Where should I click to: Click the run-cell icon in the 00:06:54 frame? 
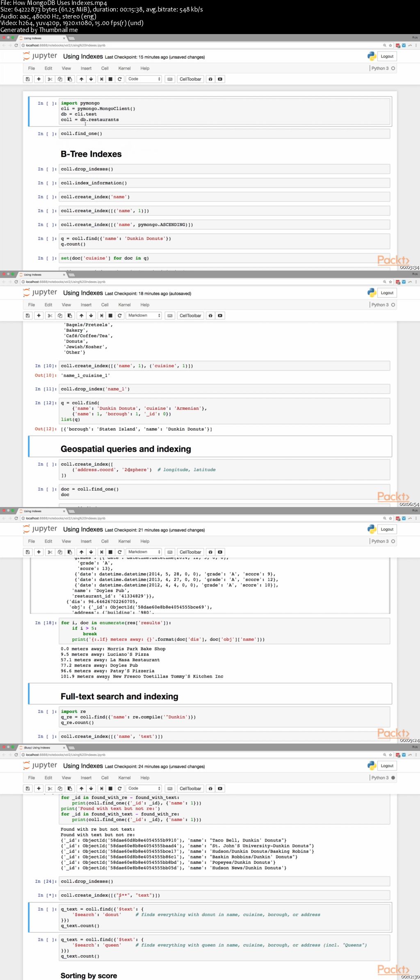click(102, 316)
